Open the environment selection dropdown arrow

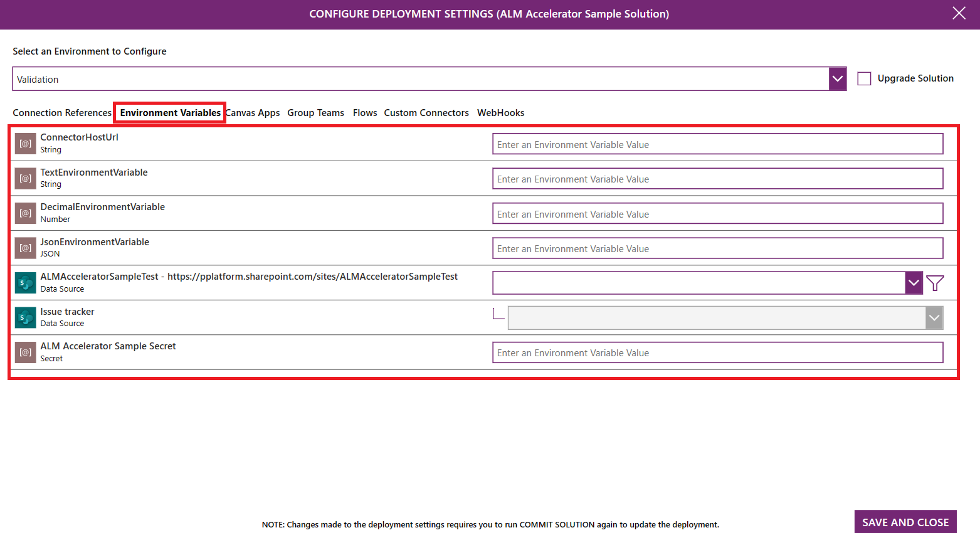pyautogui.click(x=838, y=79)
